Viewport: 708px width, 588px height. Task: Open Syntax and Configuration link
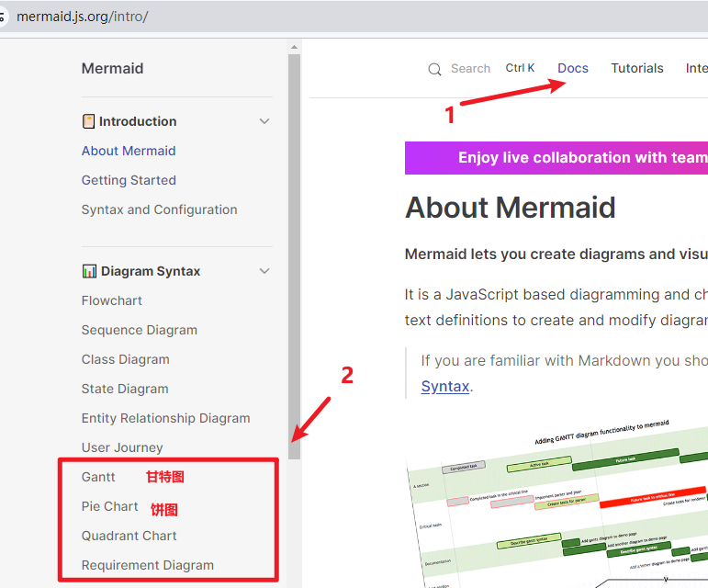tap(160, 209)
